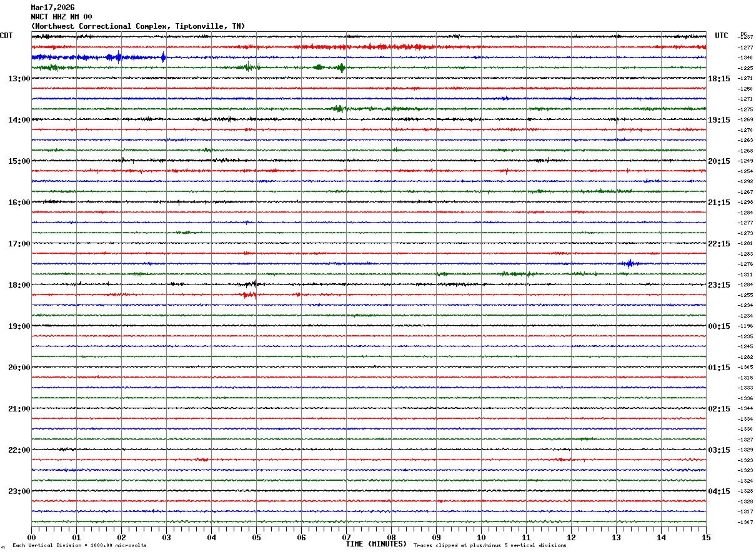Click the DC offset value -1275
Viewport: 756px width, 554px height.
[x=745, y=109]
